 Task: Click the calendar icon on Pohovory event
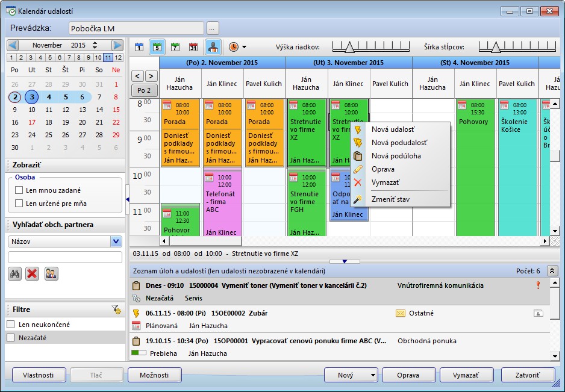[x=463, y=105]
